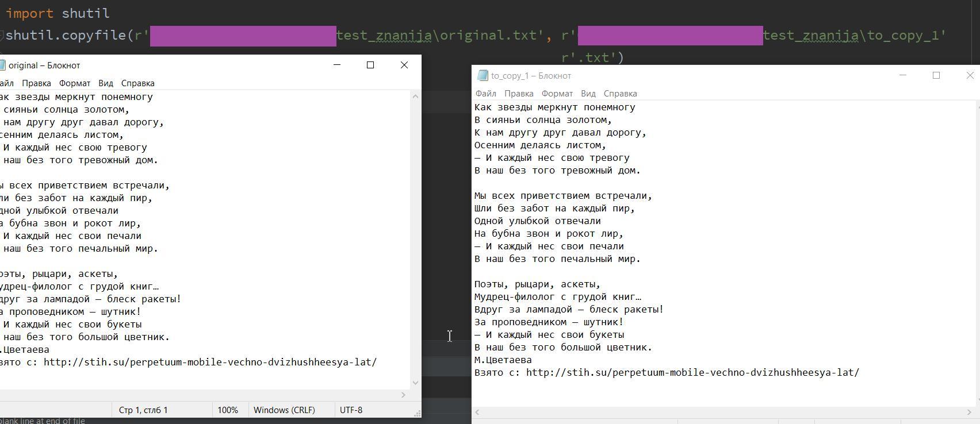Screen dimensions: 980x424
Task: Click 'В сияньи солнца золотом,' in to_copy_1
Action: pos(543,120)
